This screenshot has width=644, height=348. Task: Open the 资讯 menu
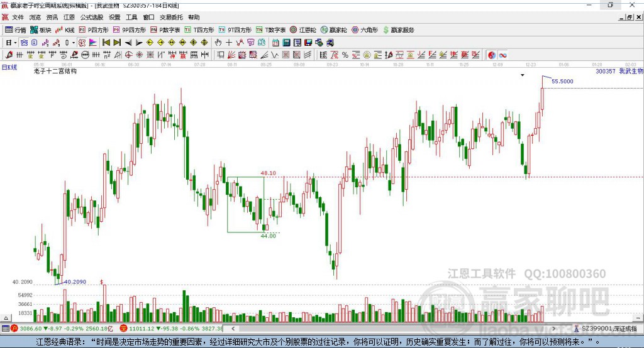pyautogui.click(x=52, y=17)
